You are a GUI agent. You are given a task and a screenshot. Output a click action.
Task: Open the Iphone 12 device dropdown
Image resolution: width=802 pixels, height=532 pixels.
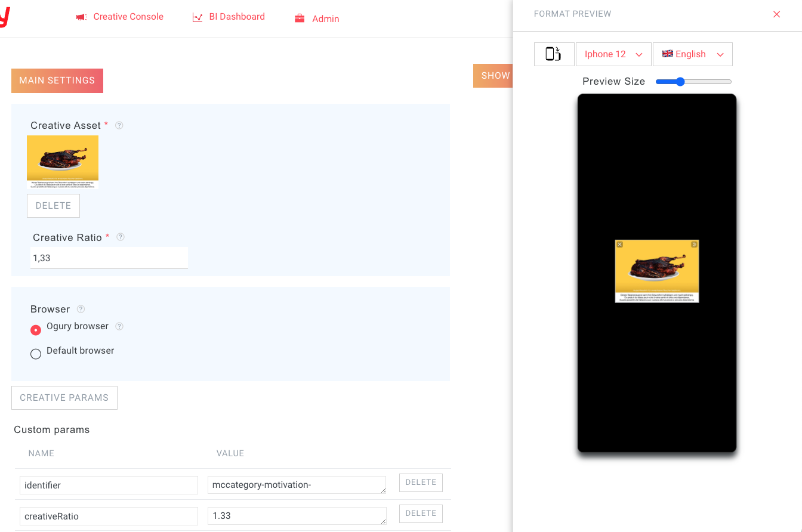click(x=613, y=54)
